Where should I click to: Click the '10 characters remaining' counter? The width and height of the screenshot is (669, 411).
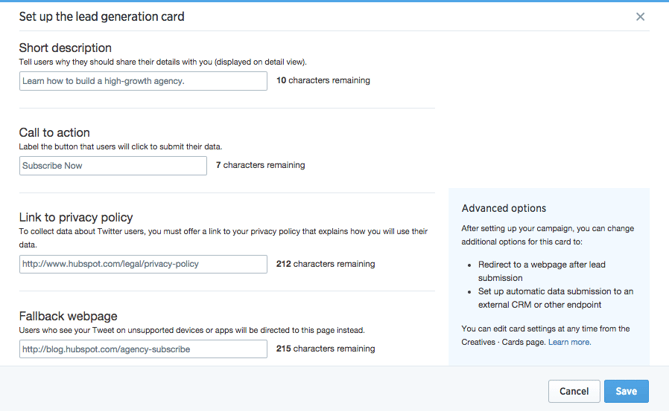pos(323,81)
